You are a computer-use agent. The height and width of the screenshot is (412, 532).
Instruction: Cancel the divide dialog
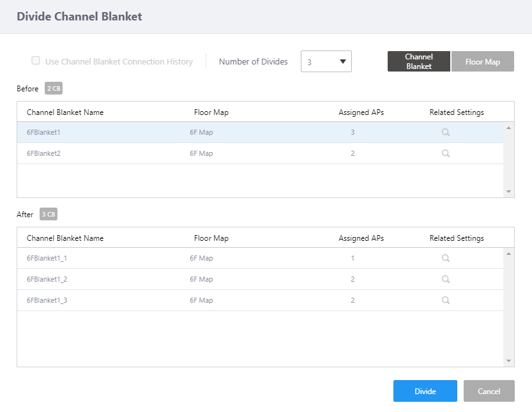click(x=489, y=391)
